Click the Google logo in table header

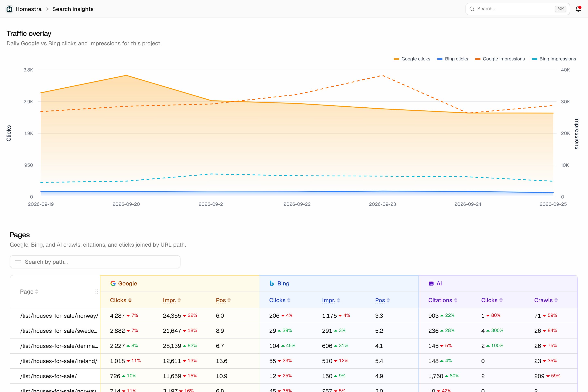[x=113, y=283]
